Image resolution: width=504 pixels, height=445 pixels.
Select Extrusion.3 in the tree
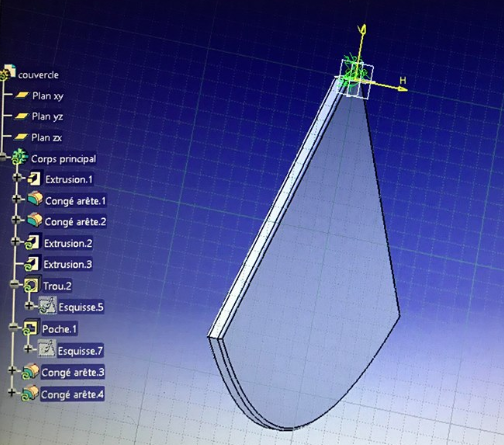(68, 264)
